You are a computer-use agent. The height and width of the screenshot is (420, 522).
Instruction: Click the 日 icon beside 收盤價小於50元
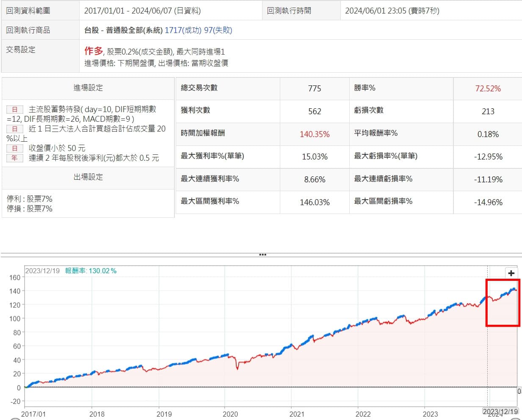(x=15, y=148)
